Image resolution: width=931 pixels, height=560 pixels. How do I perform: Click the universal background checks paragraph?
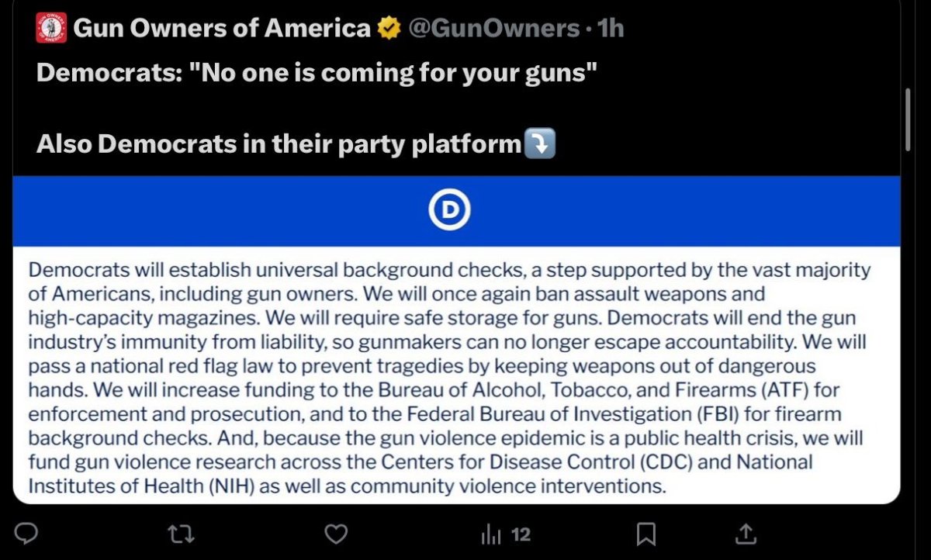tap(448, 379)
